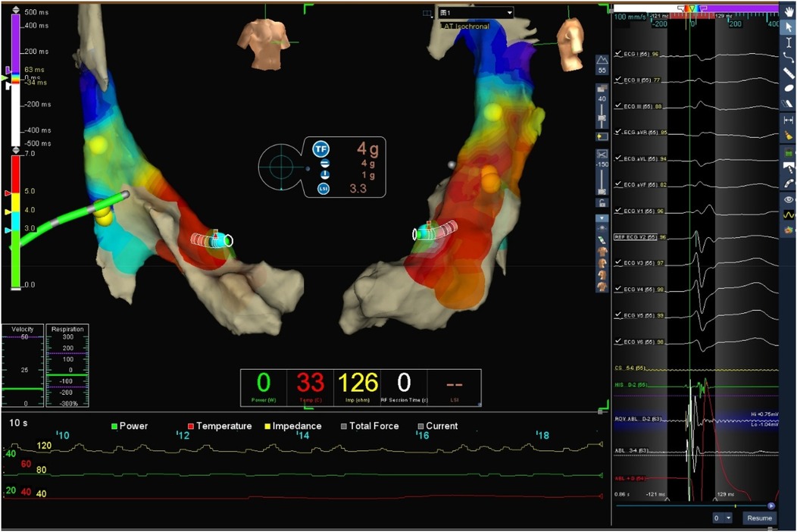Pick the white ellipse lesion tool
Image resolution: width=797 pixels, height=532 pixels.
pos(789,88)
